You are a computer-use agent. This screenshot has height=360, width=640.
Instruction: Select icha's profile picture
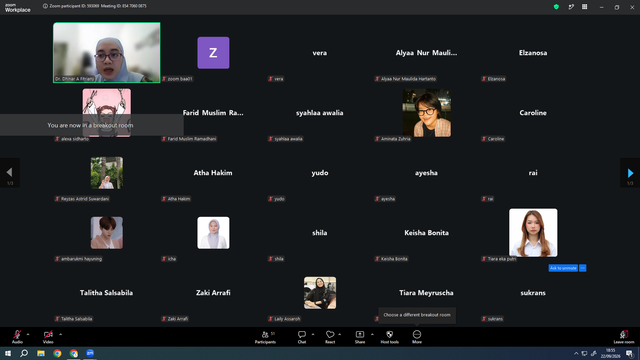[213, 233]
